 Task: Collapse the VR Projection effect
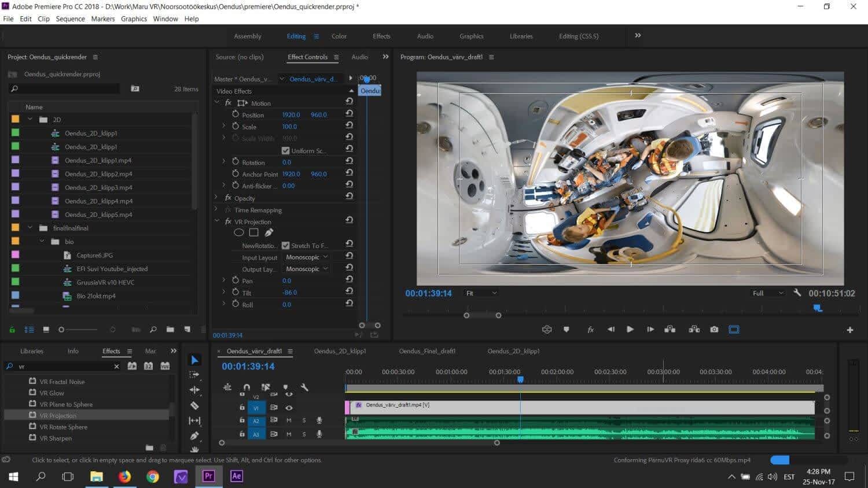(x=217, y=221)
